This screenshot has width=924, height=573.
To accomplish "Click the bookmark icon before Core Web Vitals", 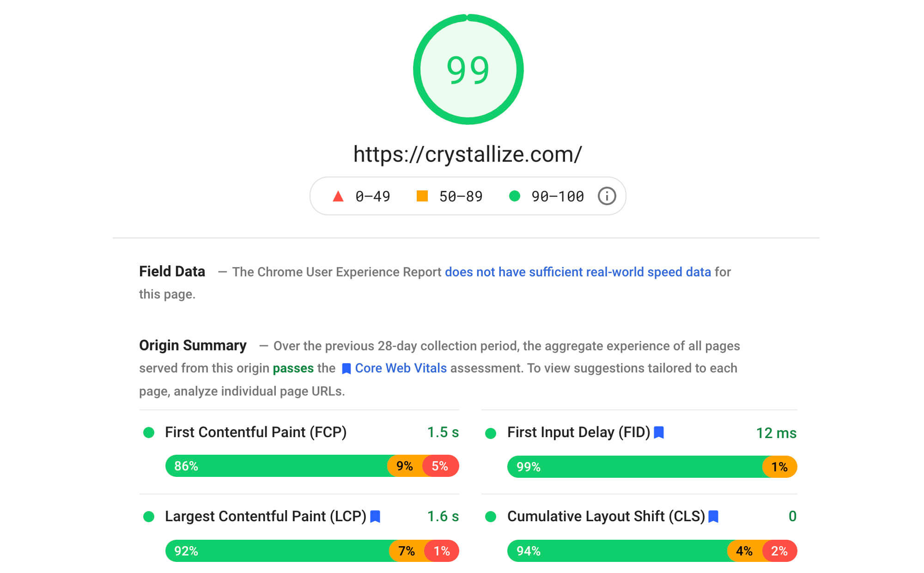I will (346, 369).
